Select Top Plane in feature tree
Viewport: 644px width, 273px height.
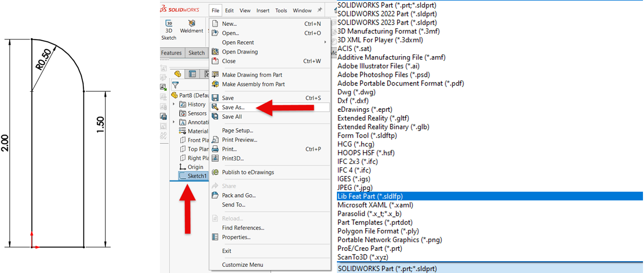(194, 149)
